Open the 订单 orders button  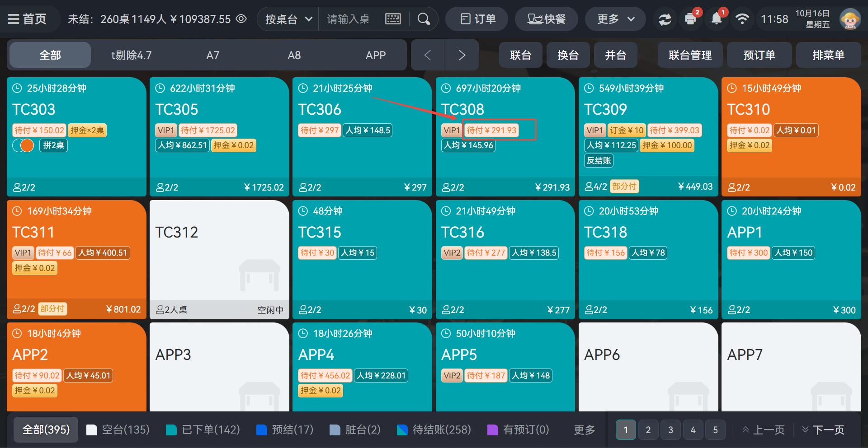tap(477, 19)
